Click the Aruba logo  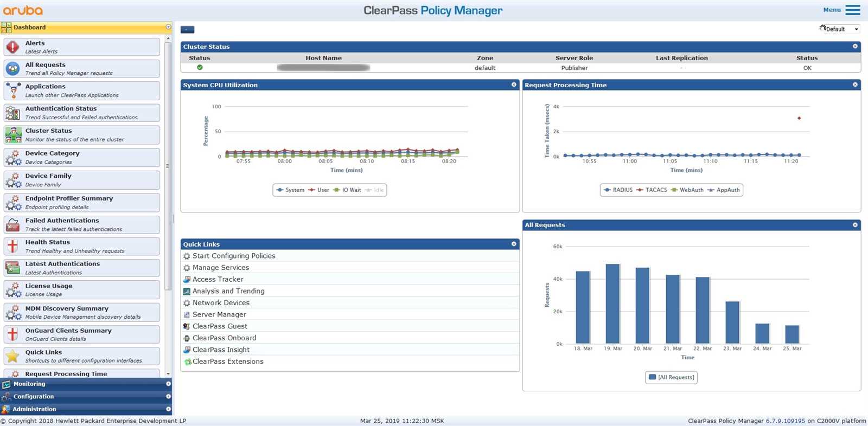(x=23, y=10)
